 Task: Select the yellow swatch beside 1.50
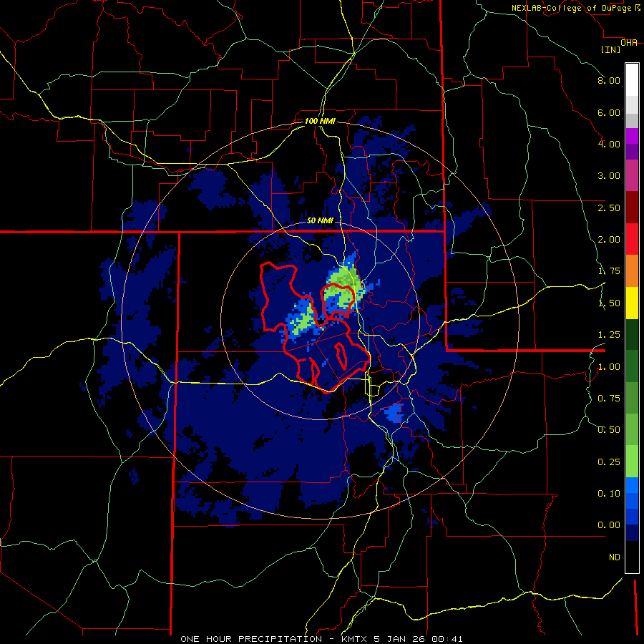[632, 303]
